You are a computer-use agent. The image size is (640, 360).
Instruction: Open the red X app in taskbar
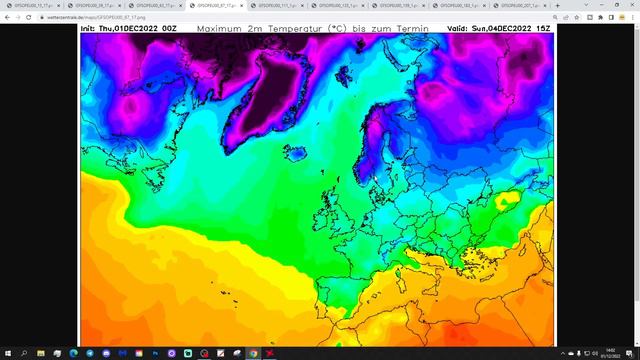click(x=269, y=353)
